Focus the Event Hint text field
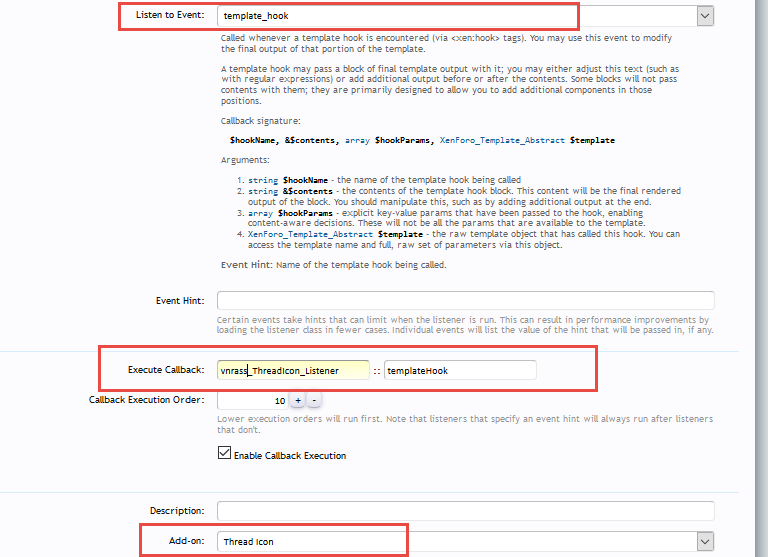Viewport: 768px width, 557px height. (465, 300)
